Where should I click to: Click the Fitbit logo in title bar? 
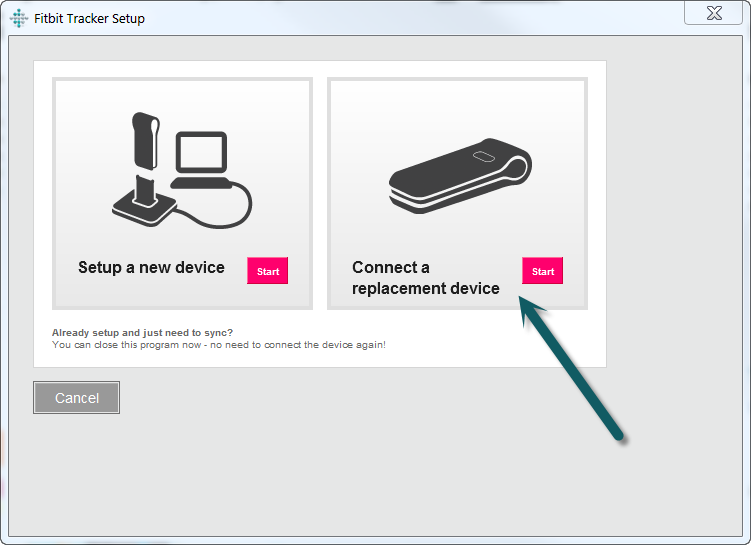point(19,18)
